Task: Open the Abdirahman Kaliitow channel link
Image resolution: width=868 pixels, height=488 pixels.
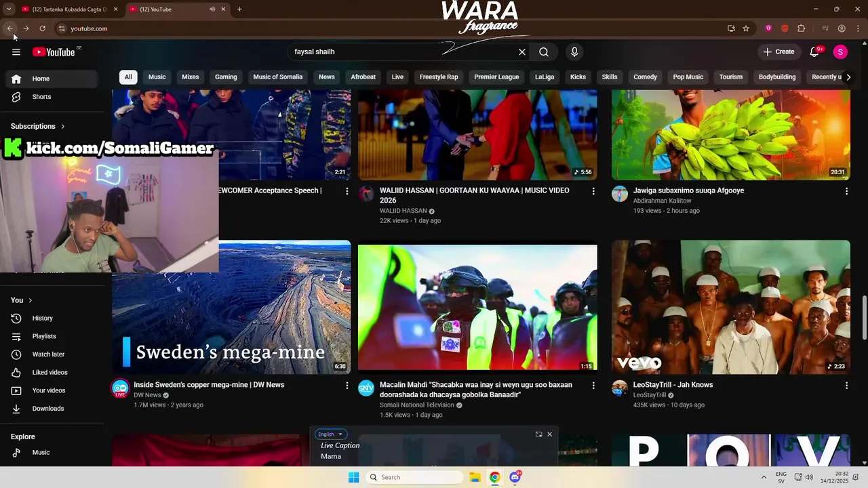Action: 663,201
